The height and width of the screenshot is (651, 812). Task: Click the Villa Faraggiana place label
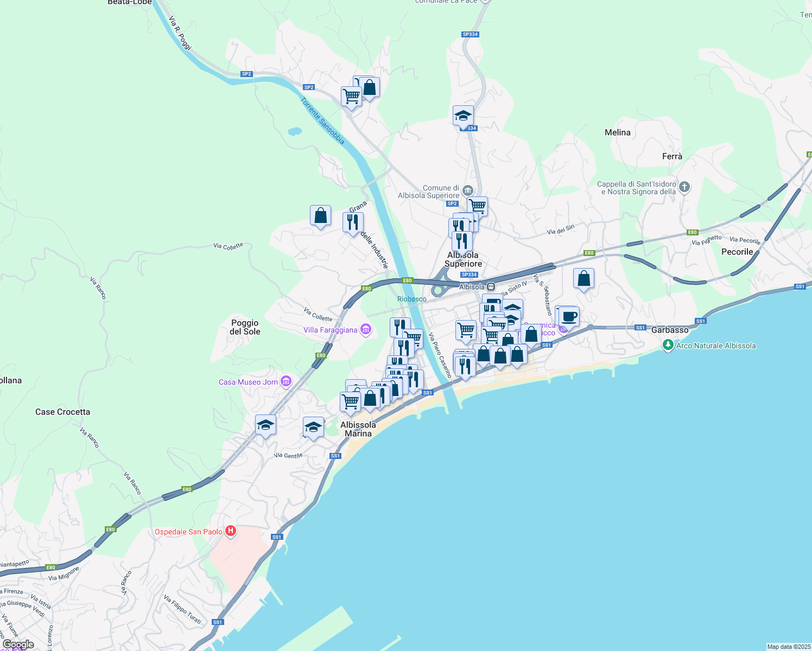pyautogui.click(x=330, y=330)
